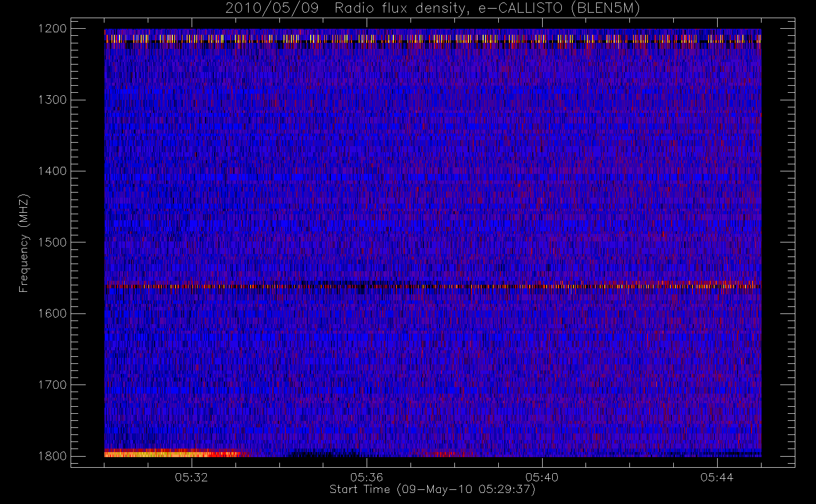Click the 1600 frequency tick label

point(52,313)
